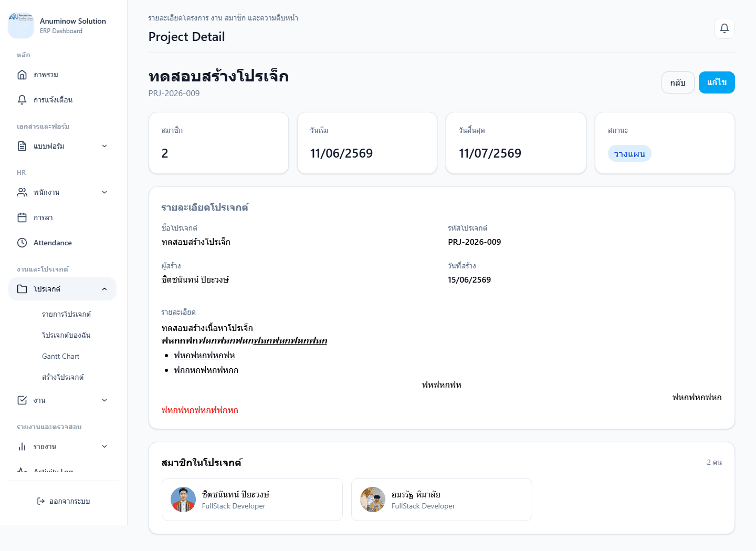
Task: Expand the พนักงาน menu chevron
Action: click(104, 192)
